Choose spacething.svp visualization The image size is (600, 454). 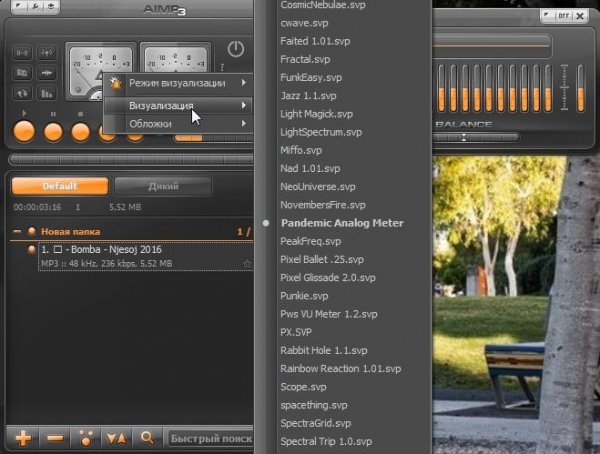point(313,405)
